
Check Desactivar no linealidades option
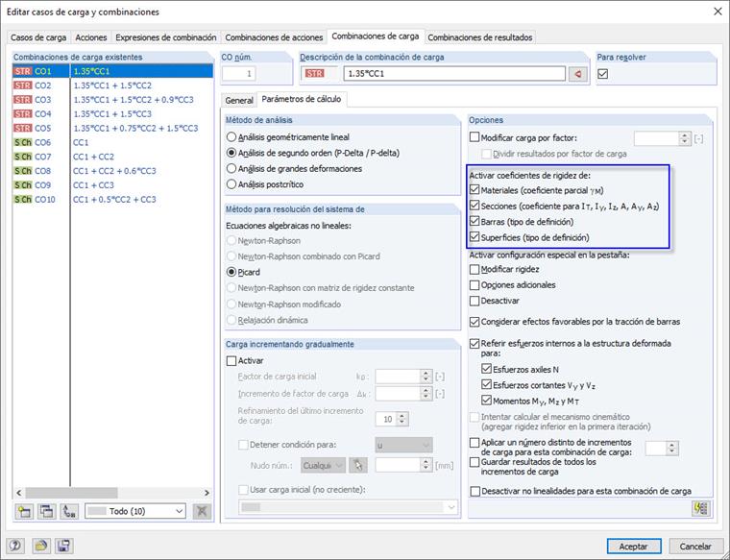pos(474,491)
